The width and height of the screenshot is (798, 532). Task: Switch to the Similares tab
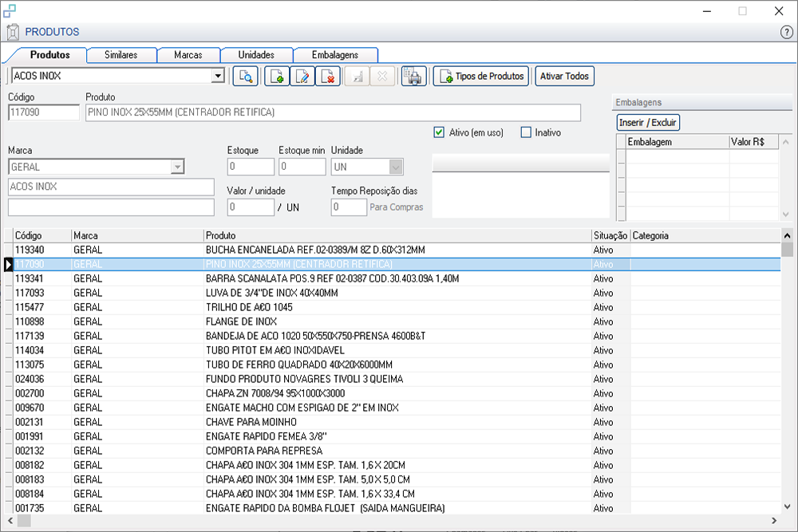click(x=121, y=55)
